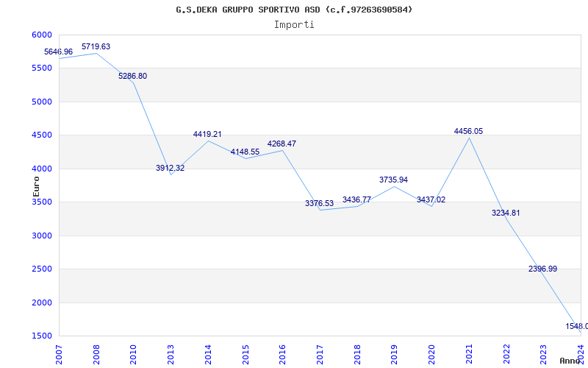This screenshot has width=588, height=368.
Task: Click the 3500 y-axis tick label
Action: coord(42,202)
